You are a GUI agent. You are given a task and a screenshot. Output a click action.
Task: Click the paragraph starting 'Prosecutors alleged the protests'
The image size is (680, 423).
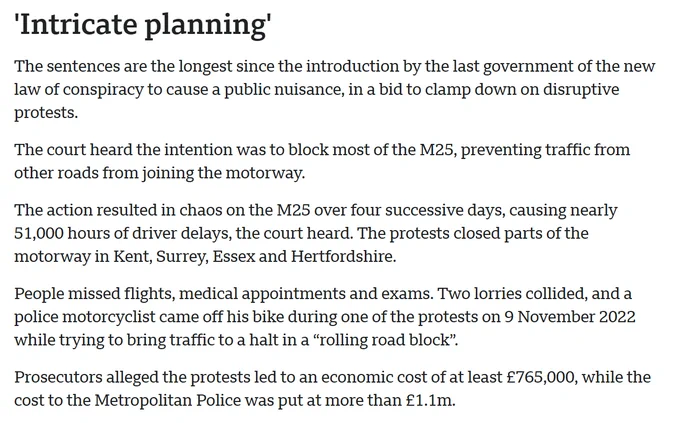(332, 389)
